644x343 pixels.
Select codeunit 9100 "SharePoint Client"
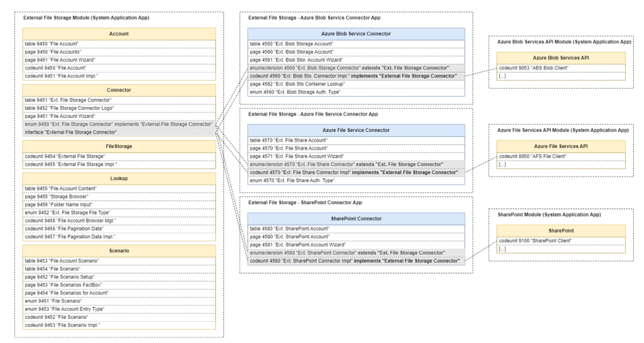(561, 241)
